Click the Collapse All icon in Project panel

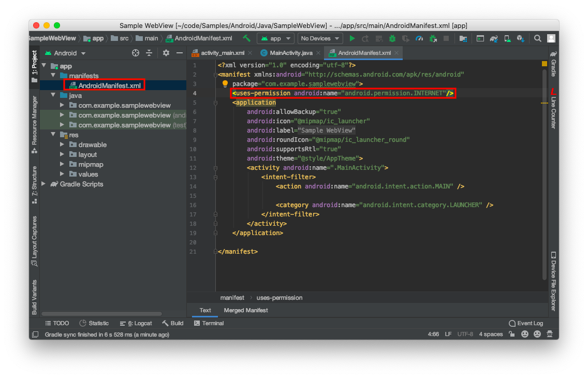(149, 53)
